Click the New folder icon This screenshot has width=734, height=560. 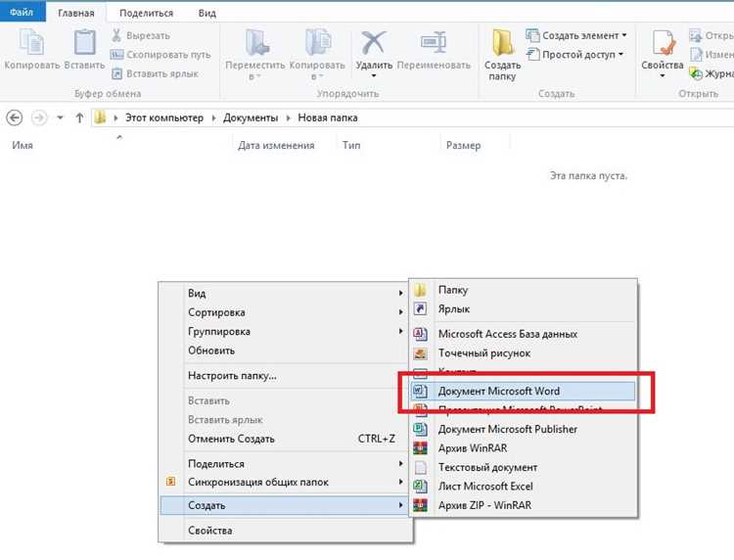tap(502, 43)
